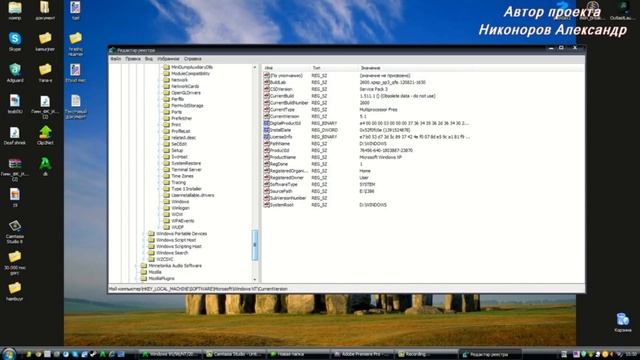This screenshot has height=360, width=640.
Task: Select the SourcePath value icon
Action: [x=267, y=191]
